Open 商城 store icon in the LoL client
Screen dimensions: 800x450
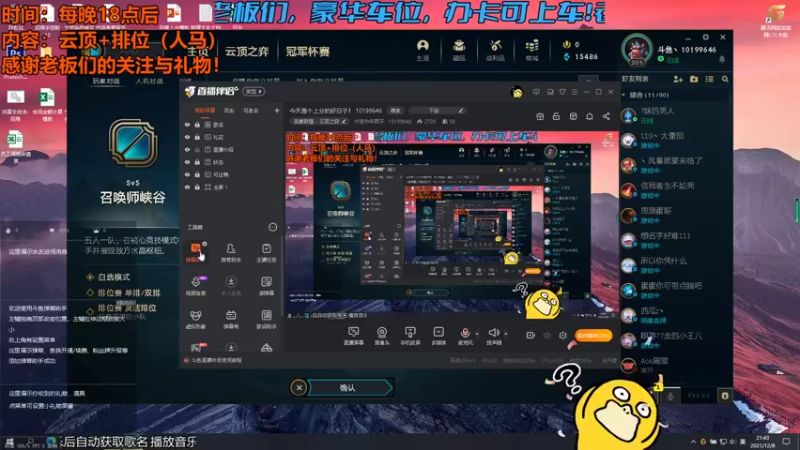pos(532,50)
